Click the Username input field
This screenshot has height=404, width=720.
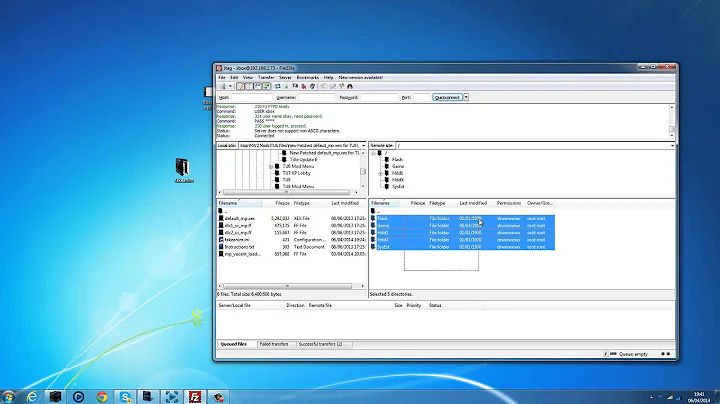317,97
